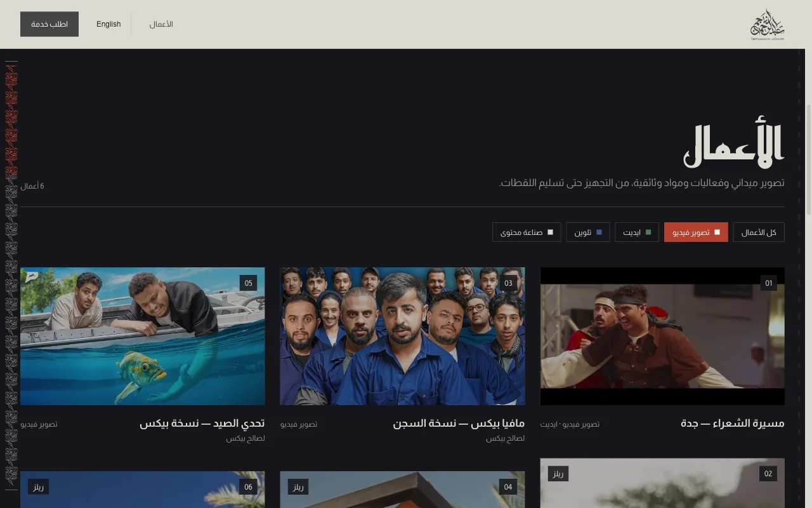Click the 06 number badge
The width and height of the screenshot is (812, 508).
tap(248, 487)
